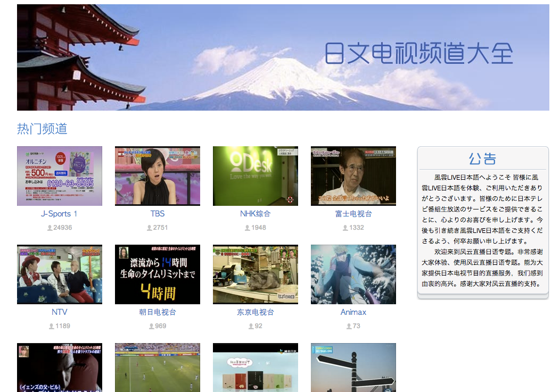This screenshot has width=560, height=392.
Task: Open the product boxes thumbnail in the third row
Action: click(x=256, y=368)
